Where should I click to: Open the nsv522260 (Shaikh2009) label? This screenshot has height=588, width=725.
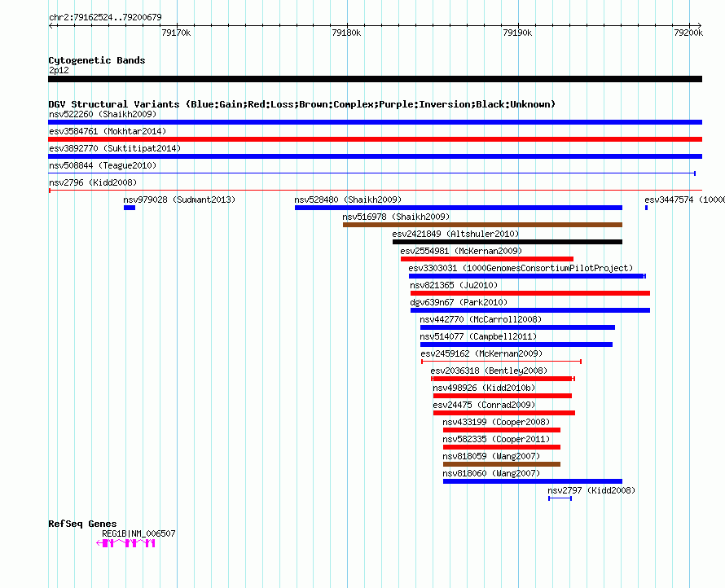[x=103, y=114]
